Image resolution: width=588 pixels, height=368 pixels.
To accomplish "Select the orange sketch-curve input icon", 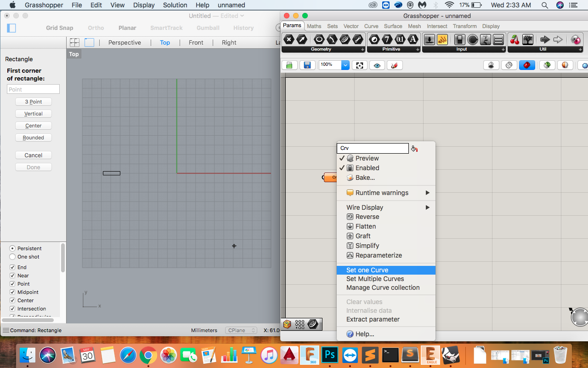I will click(x=442, y=40).
